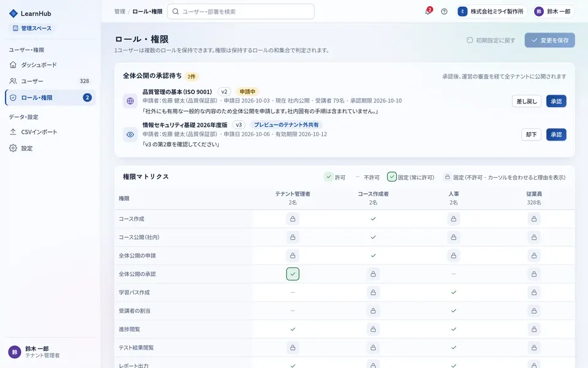588x368 pixels.
Task: Approve 品質管理の基本 (ISO 9001) request
Action: (x=556, y=101)
